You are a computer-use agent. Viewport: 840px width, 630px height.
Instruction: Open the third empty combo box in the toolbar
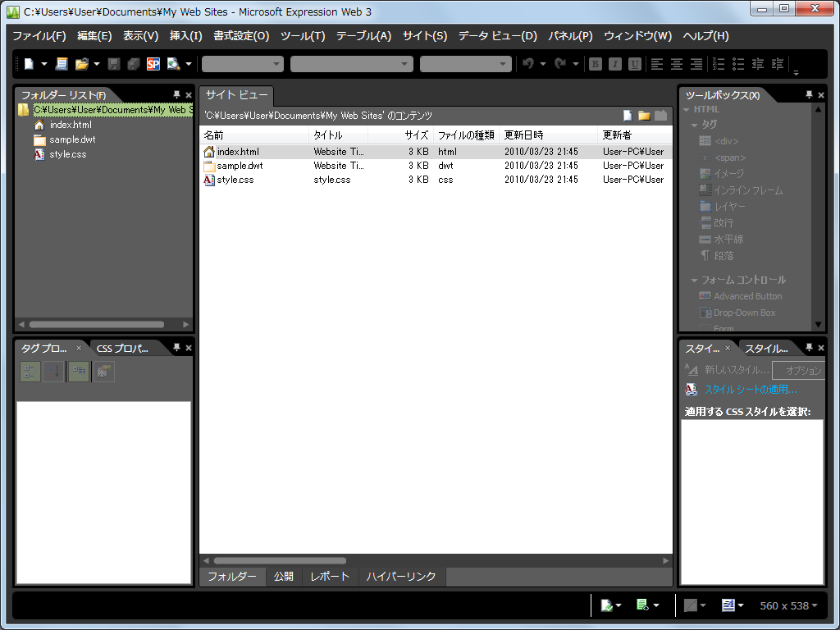point(466,64)
